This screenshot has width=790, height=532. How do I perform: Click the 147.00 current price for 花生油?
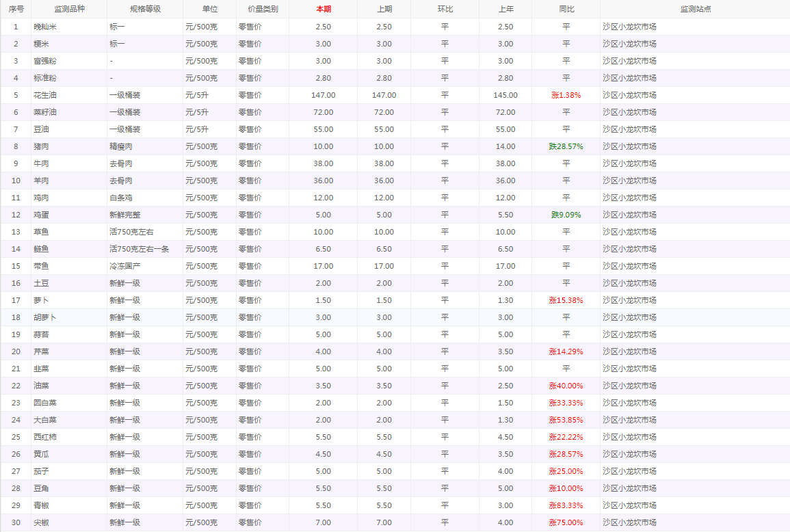point(324,95)
